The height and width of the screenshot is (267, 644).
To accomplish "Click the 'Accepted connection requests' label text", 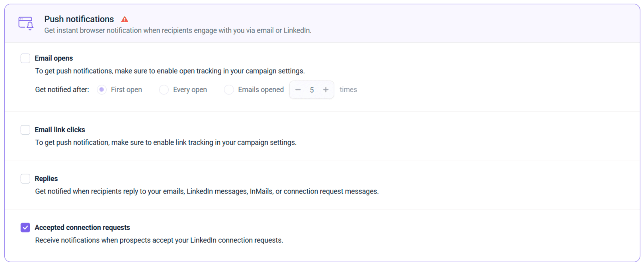I will 82,228.
